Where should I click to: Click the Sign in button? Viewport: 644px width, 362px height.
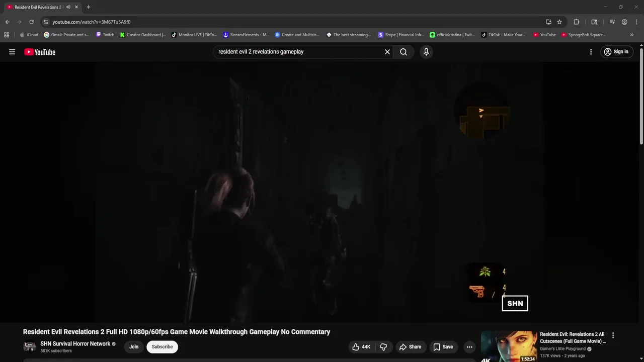tap(616, 52)
